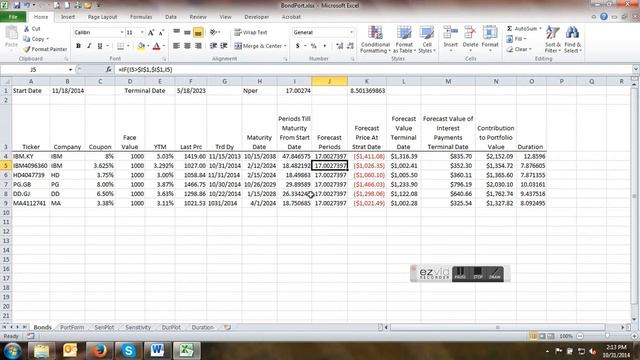Screen dimensions: 640x360
Task: Click the Cut icon
Action: coord(27,29)
